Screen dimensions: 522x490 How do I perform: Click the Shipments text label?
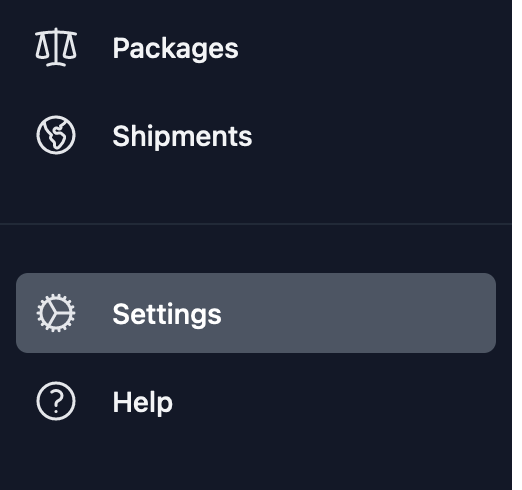click(x=182, y=136)
